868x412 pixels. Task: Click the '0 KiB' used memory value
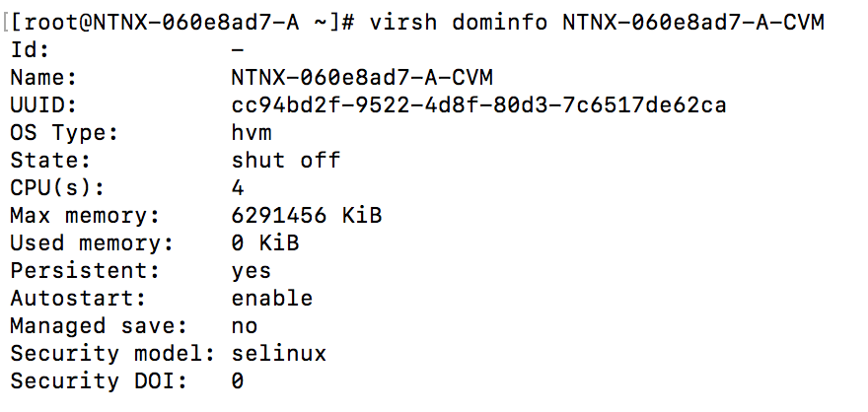(265, 242)
